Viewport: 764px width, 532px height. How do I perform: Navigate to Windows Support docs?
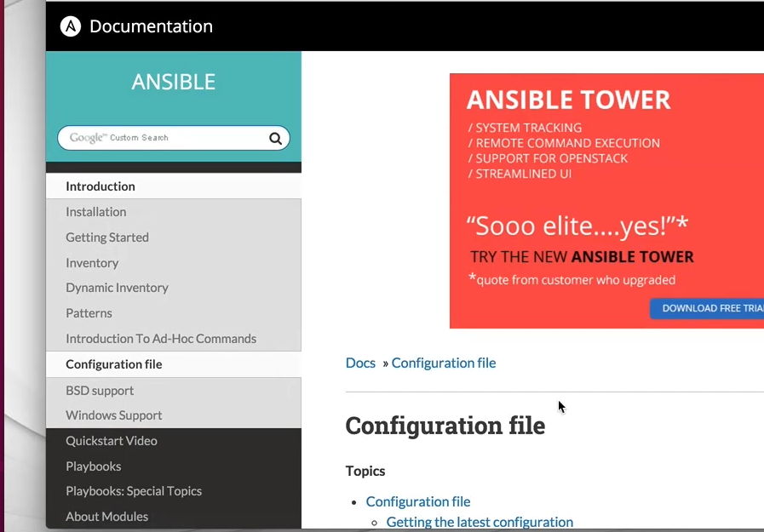113,415
